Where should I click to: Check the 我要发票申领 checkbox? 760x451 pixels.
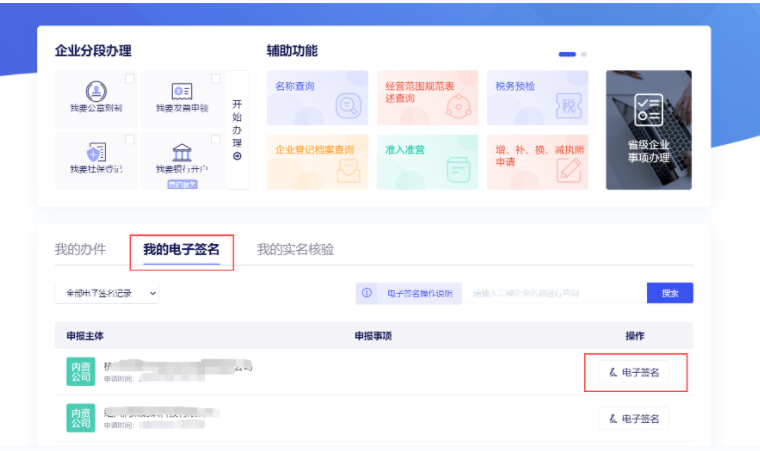tap(215, 78)
